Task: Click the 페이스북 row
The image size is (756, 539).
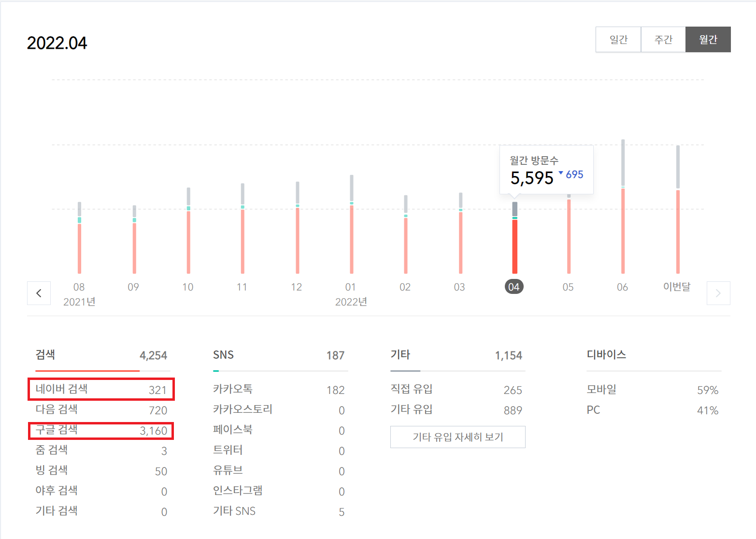Action: click(x=279, y=430)
